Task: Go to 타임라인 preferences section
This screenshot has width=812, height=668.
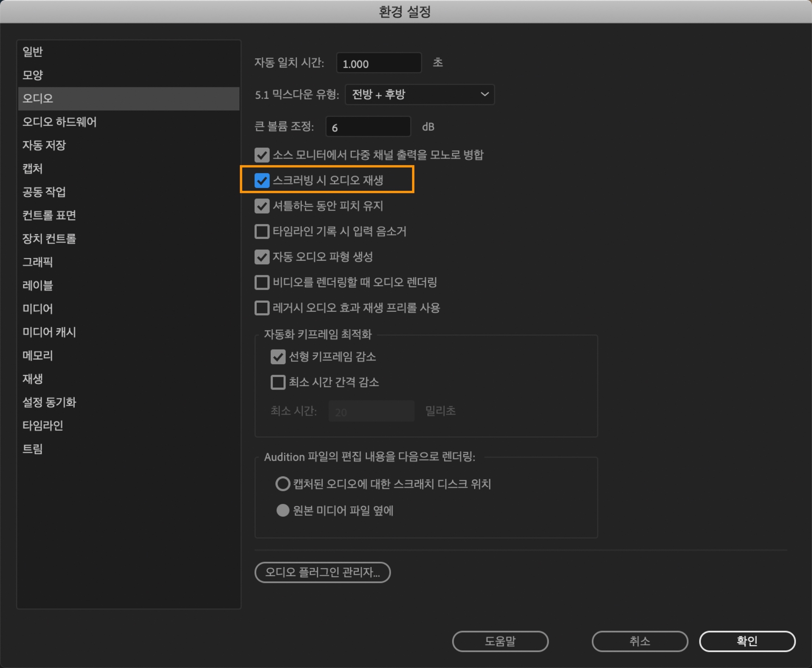Action: pos(43,426)
